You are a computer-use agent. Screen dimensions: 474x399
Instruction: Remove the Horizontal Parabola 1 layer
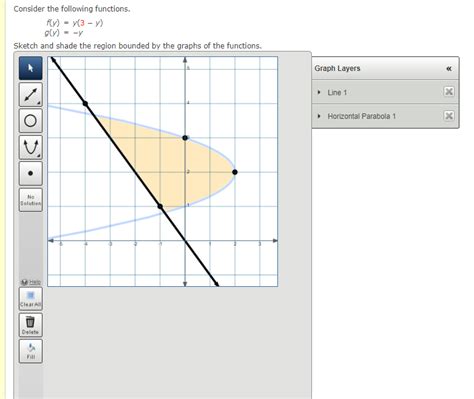[449, 116]
